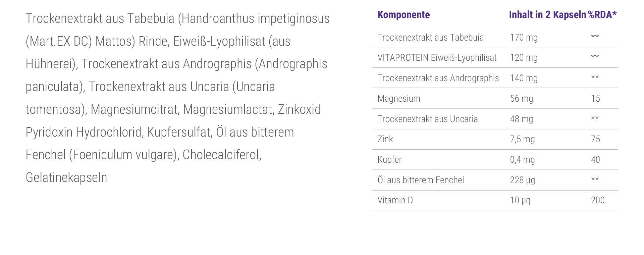Select Trockenextrakt aus Andrographis in the table
Image resolution: width=644 pixels, height=255 pixels.
tap(438, 78)
